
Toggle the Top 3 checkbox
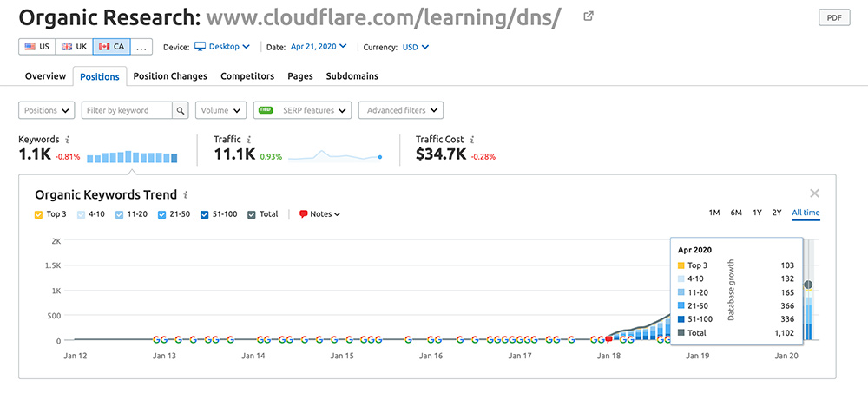tap(38, 214)
